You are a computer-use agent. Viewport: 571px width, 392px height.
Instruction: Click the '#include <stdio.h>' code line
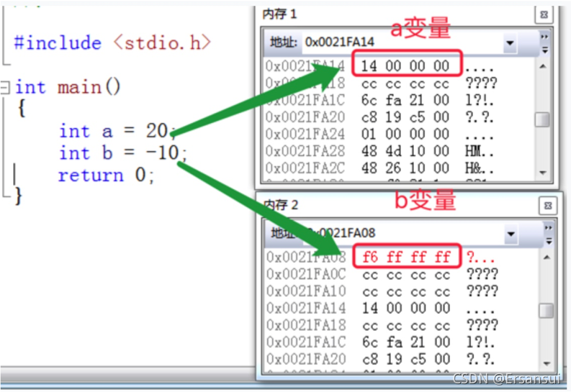tap(112, 43)
